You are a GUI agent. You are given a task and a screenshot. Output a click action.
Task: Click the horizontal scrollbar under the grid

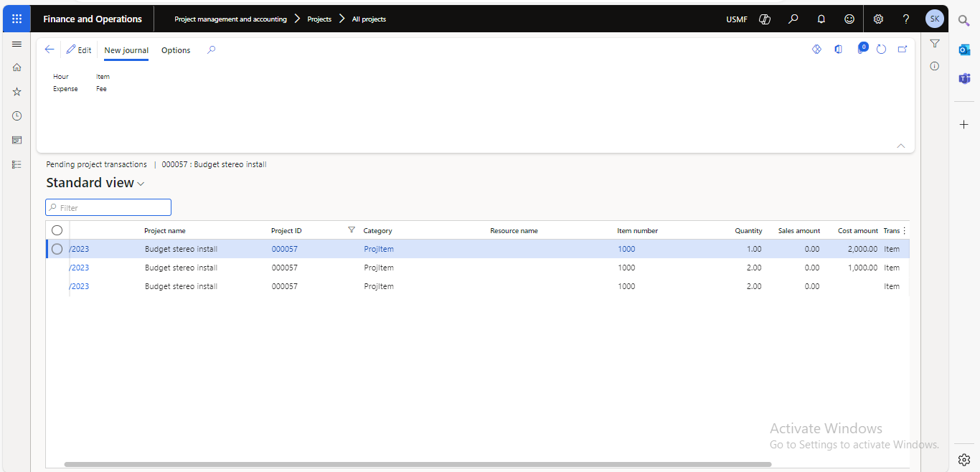(418, 464)
